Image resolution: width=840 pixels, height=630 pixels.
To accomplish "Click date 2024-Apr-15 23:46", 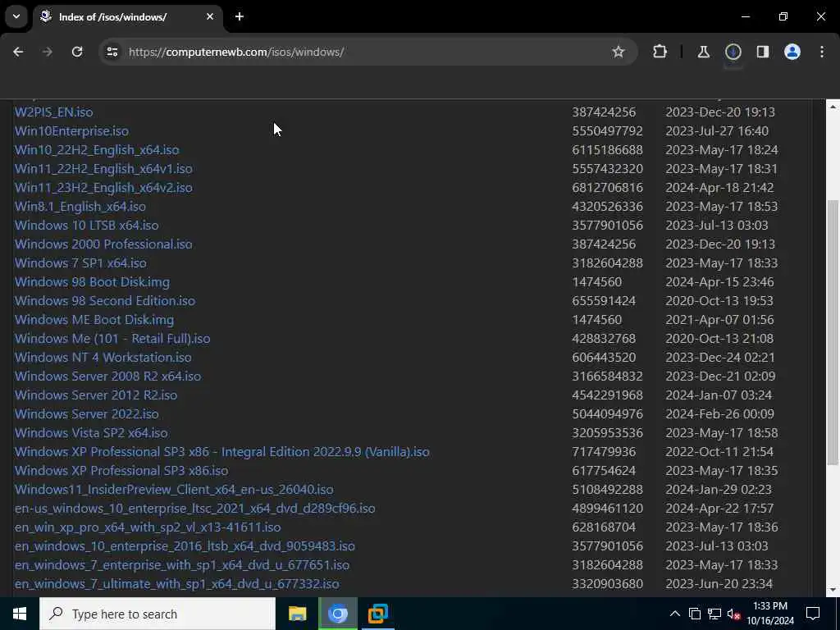I will click(x=719, y=282).
